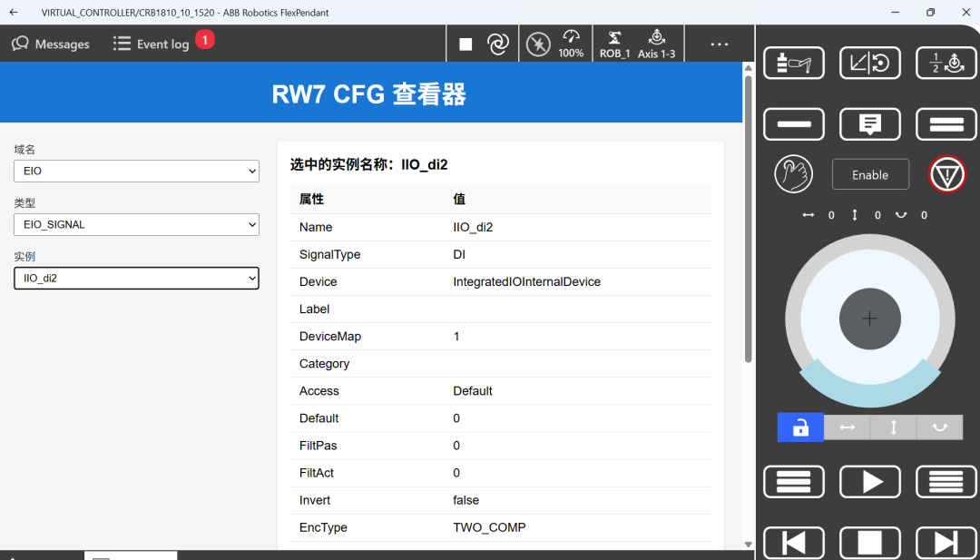Click the SignalType value DI
This screenshot has height=560, width=980.
(x=459, y=254)
